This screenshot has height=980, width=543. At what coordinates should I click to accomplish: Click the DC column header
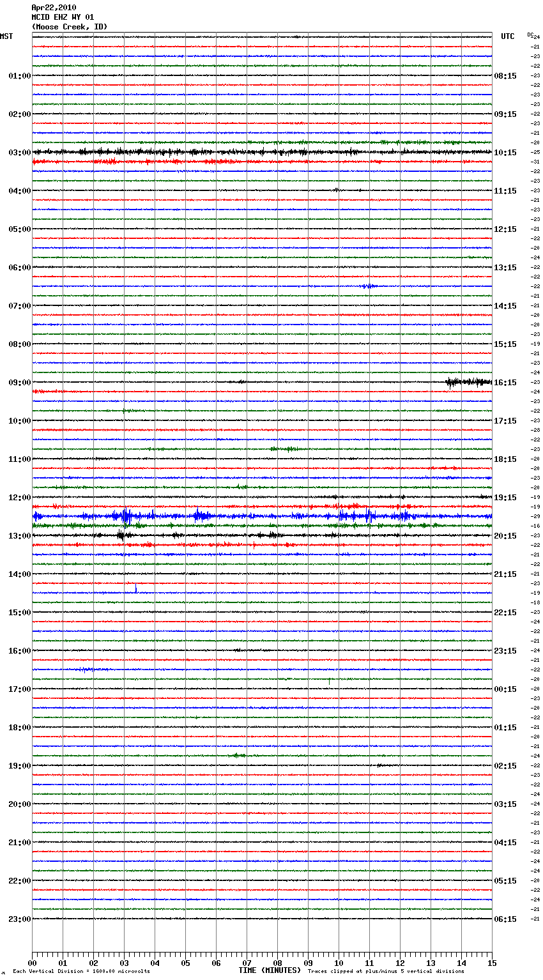point(530,34)
